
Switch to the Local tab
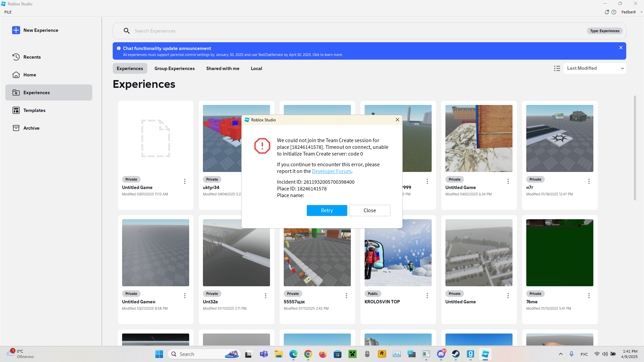(256, 68)
